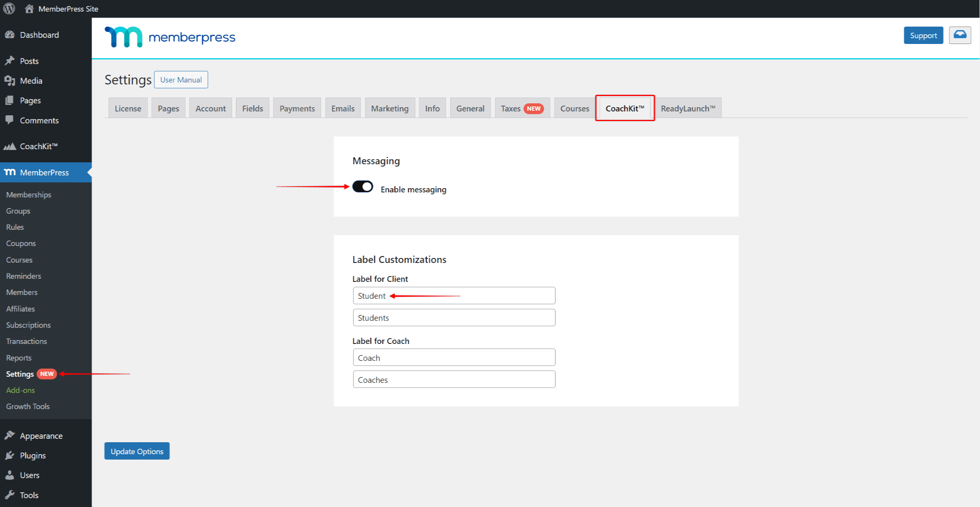Open Courses in the sidebar submenu
Screen dimensions: 980x507
(19, 260)
